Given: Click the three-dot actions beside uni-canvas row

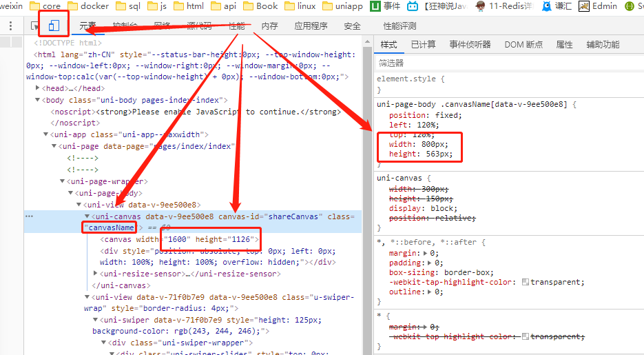Looking at the screenshot, I should coord(30,216).
